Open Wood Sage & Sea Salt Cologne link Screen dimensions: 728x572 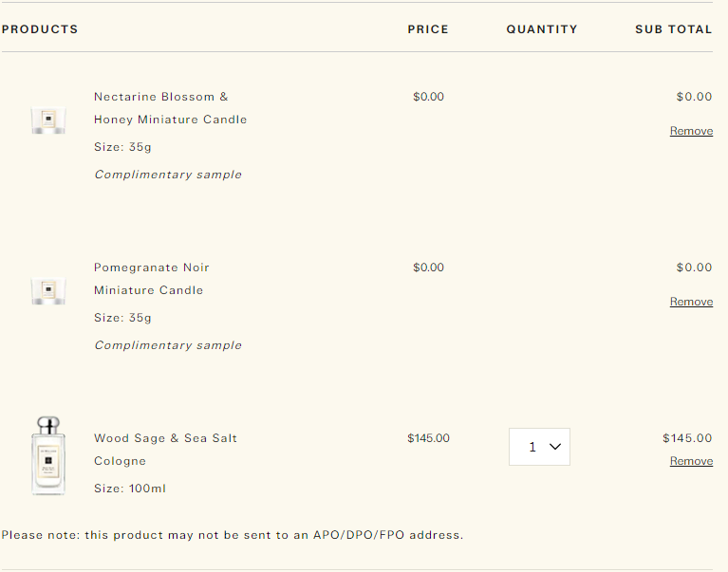pyautogui.click(x=165, y=438)
